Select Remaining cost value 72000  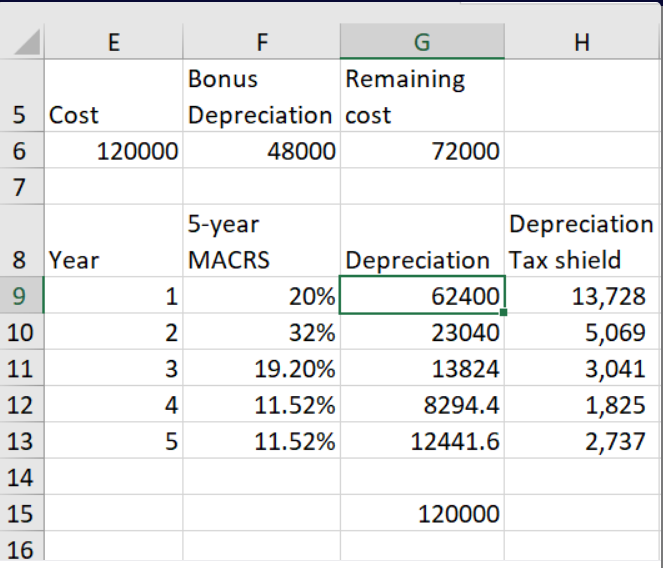(422, 152)
